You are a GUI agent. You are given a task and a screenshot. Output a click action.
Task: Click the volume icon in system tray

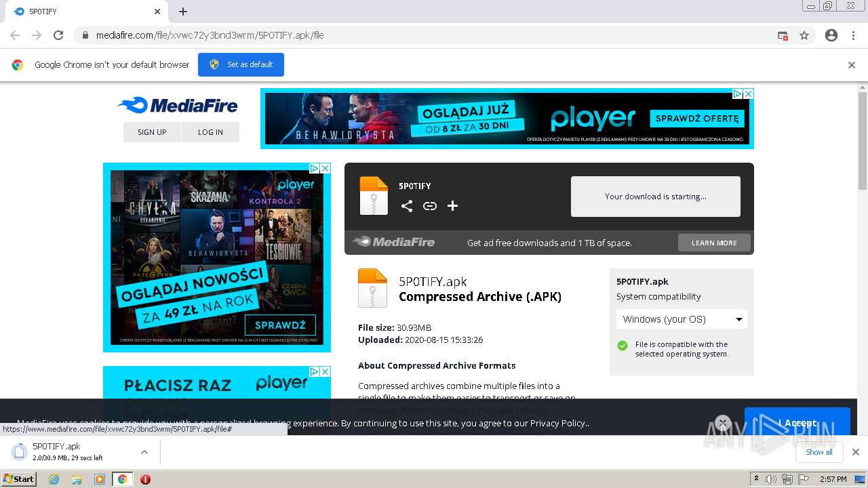pos(771,479)
